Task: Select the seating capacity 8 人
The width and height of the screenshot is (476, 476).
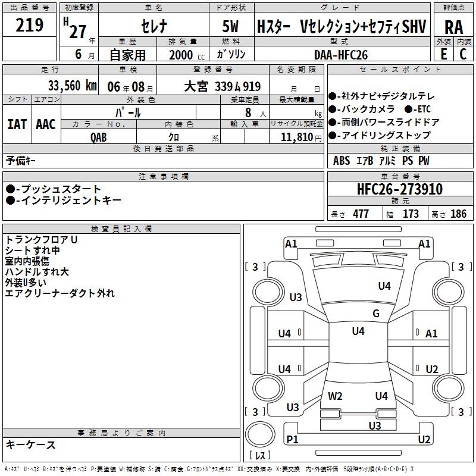Action: pyautogui.click(x=255, y=113)
